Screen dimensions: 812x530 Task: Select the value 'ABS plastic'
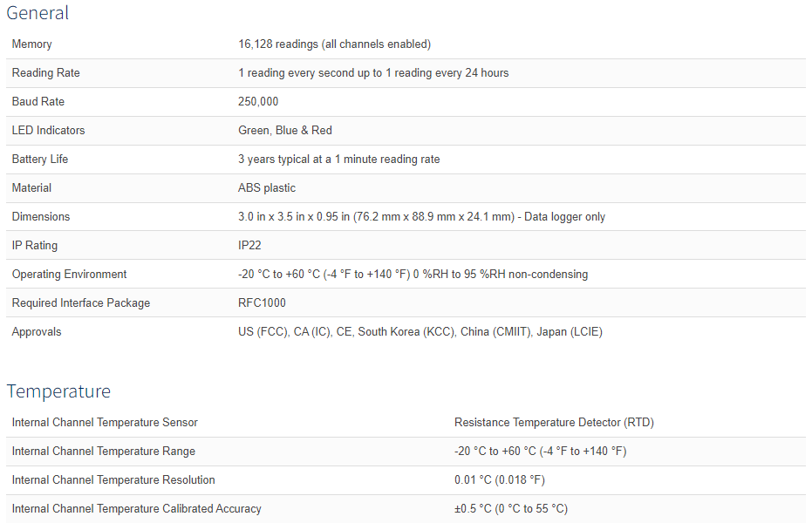(x=267, y=188)
